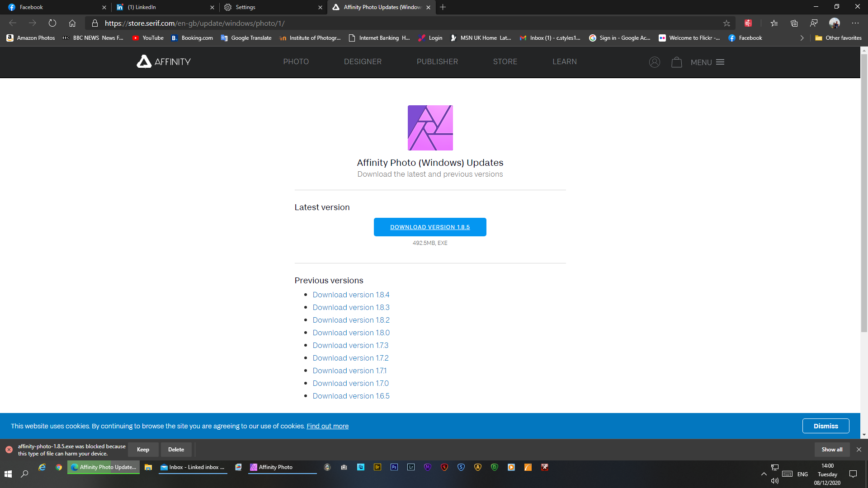Open the Favorites list icon in toolbar
Image resolution: width=868 pixels, height=488 pixels.
pyautogui.click(x=774, y=23)
